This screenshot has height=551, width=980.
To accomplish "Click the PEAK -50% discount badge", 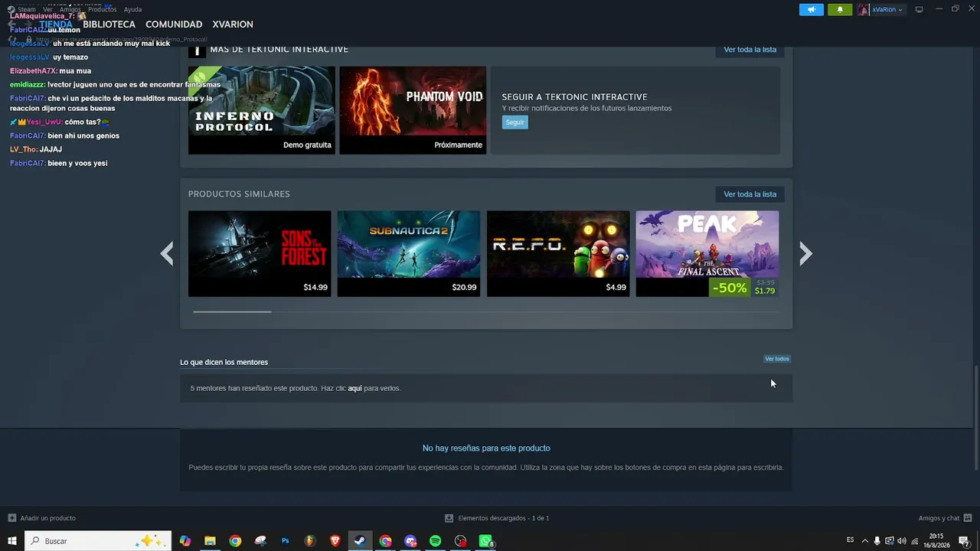I will click(x=729, y=288).
